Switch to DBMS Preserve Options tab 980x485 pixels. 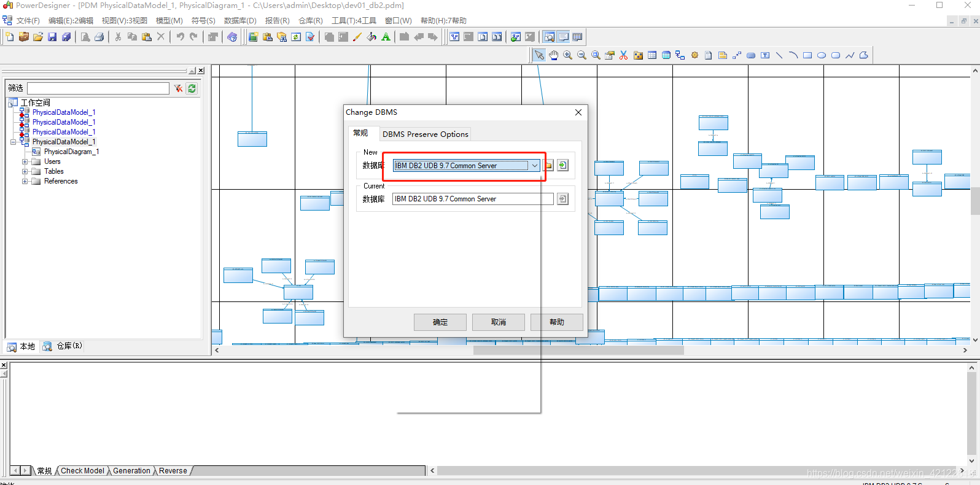[426, 134]
